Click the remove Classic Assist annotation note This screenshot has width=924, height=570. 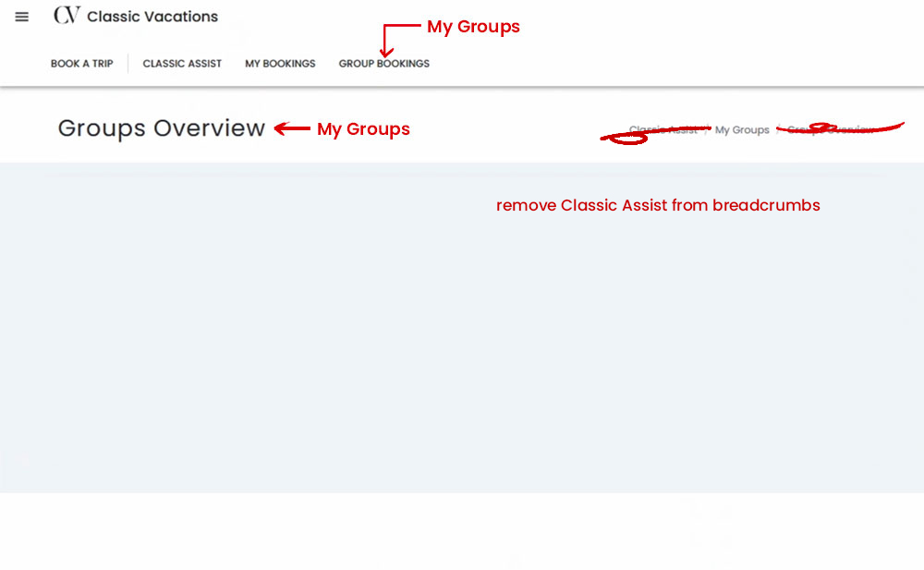coord(658,205)
